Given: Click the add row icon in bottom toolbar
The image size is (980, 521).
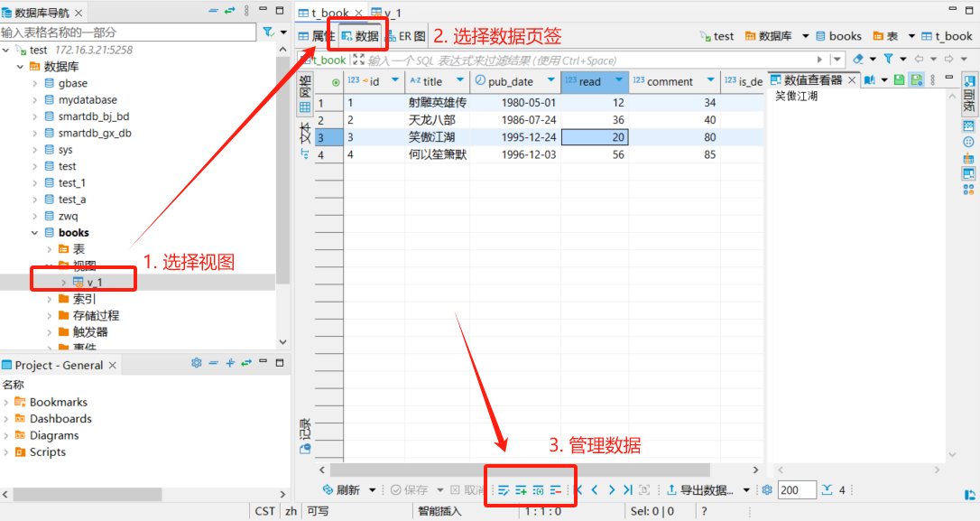Looking at the screenshot, I should point(521,490).
